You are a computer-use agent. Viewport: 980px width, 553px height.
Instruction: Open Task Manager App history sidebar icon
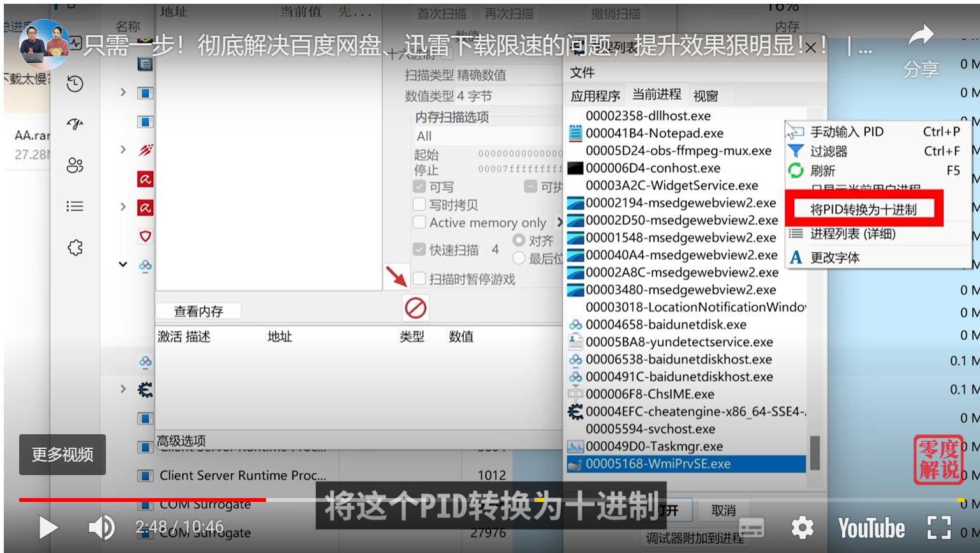pyautogui.click(x=75, y=84)
